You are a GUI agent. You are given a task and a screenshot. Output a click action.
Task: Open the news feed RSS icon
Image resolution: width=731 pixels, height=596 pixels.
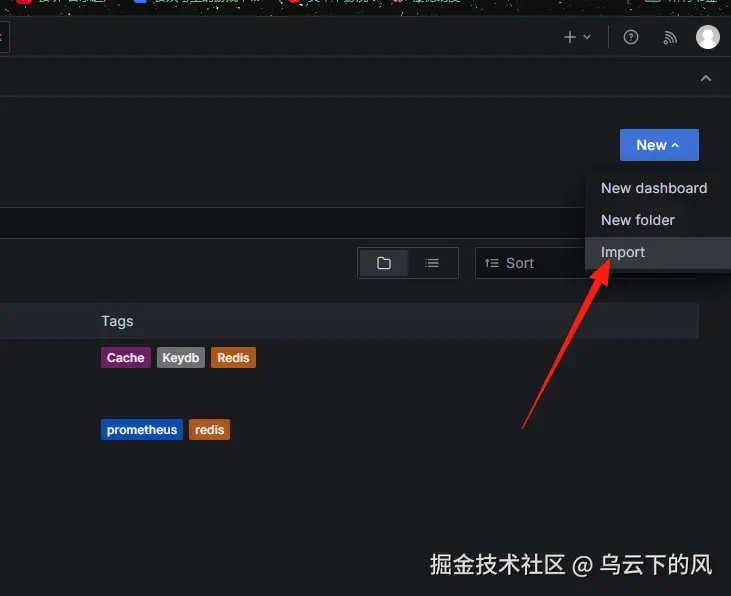(x=670, y=37)
